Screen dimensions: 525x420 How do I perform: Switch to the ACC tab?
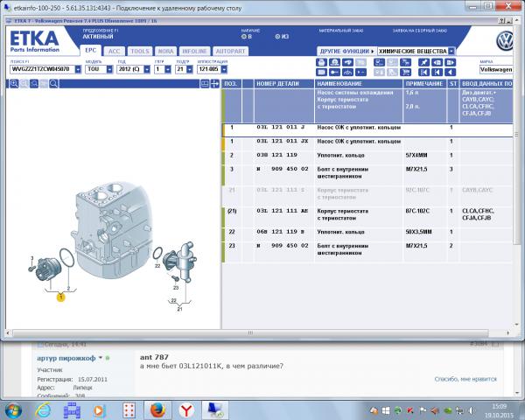114,52
